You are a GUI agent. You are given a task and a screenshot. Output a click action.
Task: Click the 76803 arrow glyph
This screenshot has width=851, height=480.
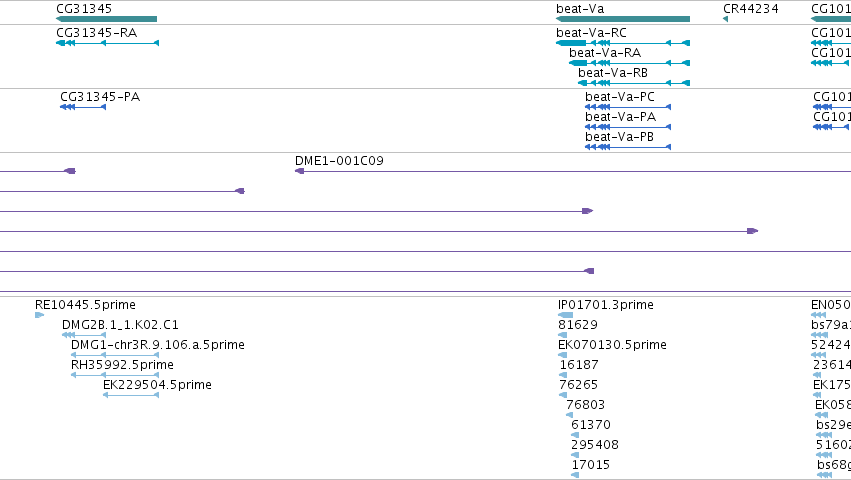point(569,415)
